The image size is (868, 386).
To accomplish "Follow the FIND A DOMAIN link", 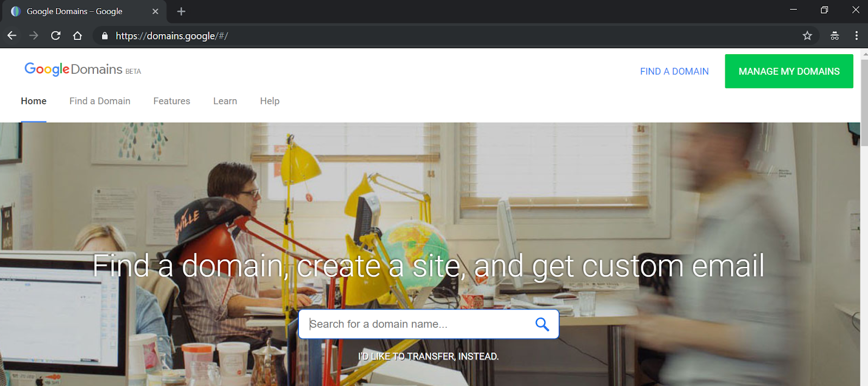I will (x=674, y=72).
